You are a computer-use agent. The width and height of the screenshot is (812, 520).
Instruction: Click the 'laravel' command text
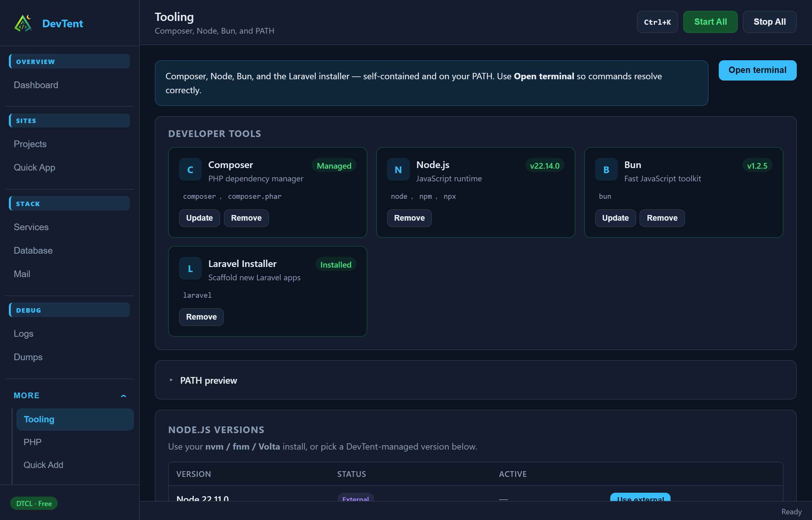coord(197,295)
